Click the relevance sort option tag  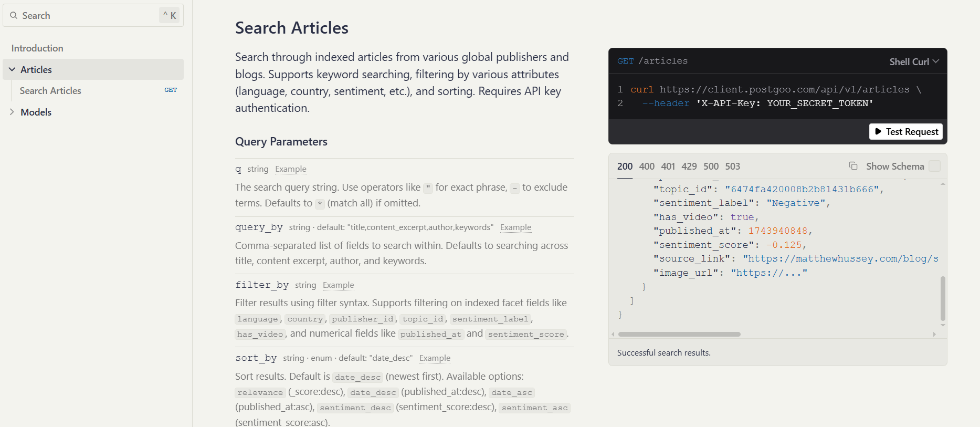pos(260,392)
